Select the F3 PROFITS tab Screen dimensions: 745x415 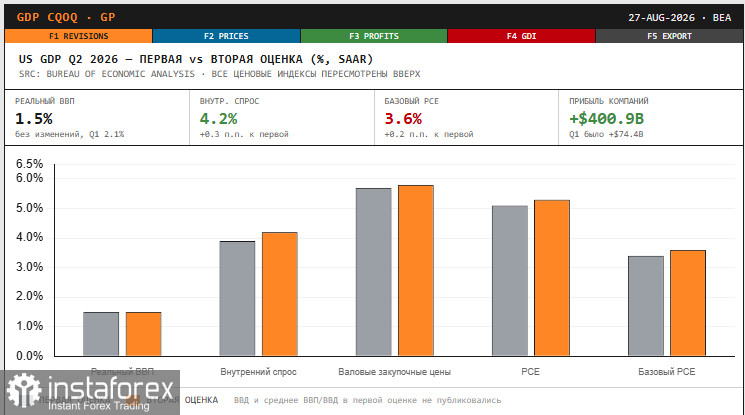click(374, 36)
